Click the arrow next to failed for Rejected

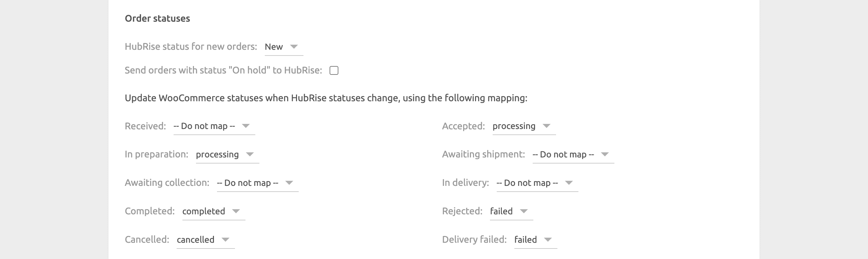coord(525,211)
